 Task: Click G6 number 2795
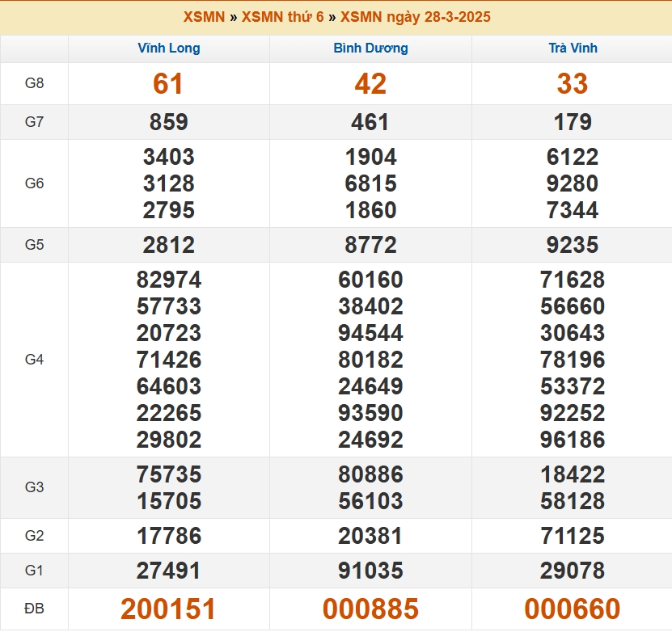click(169, 210)
